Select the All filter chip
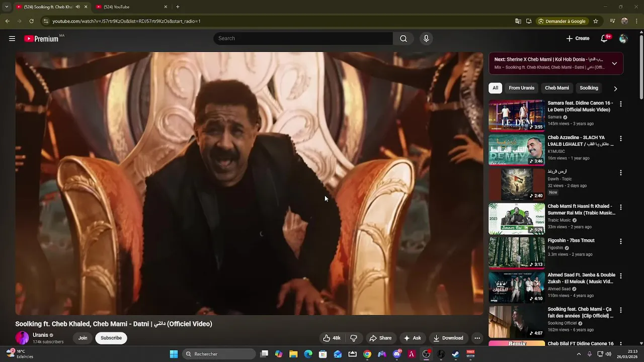Image resolution: width=644 pixels, height=362 pixels. coord(495,88)
